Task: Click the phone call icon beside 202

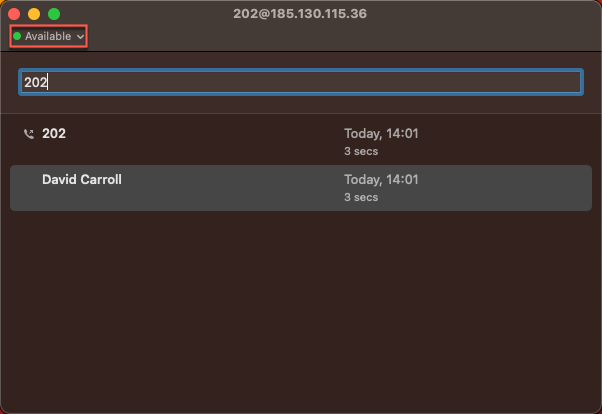Action: pos(28,133)
